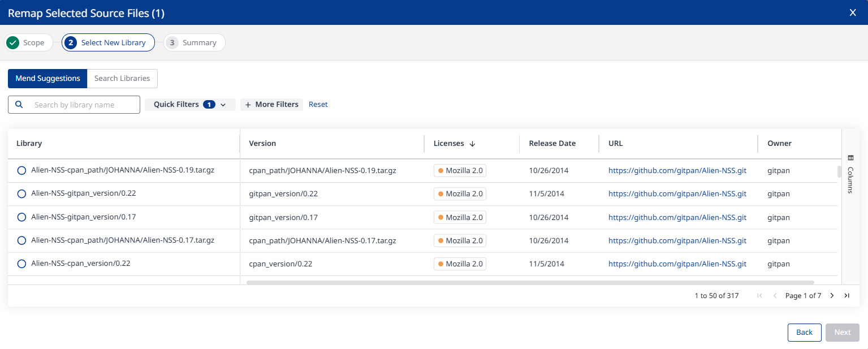Go to the next results page
Screen dimensions: 868x349
click(832, 296)
